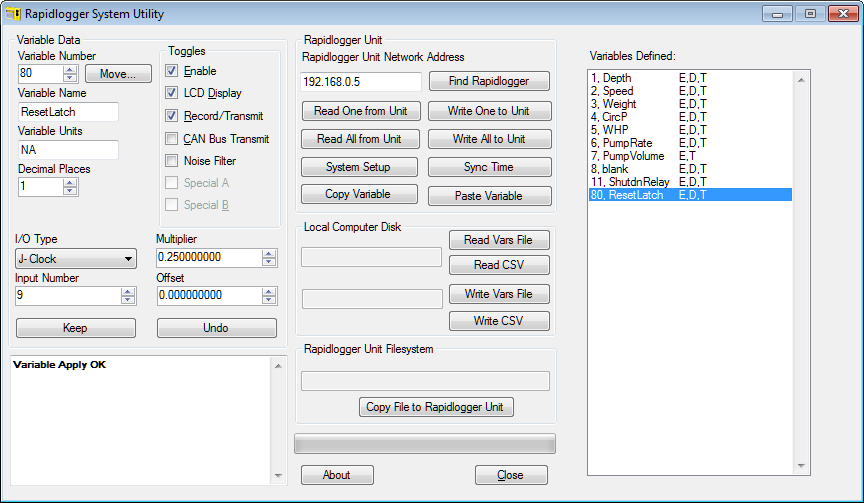Screen dimensions: 864x503
Task: Decrease Decimal Places with down arrow
Action: (69, 191)
